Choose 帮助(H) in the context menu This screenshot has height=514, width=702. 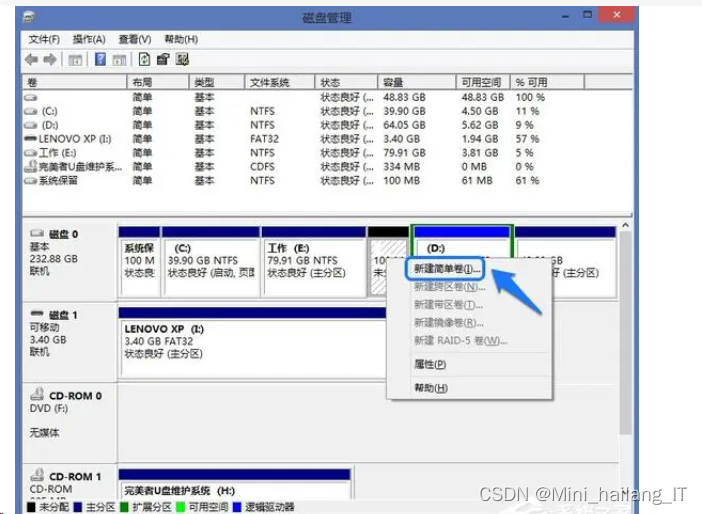click(431, 388)
